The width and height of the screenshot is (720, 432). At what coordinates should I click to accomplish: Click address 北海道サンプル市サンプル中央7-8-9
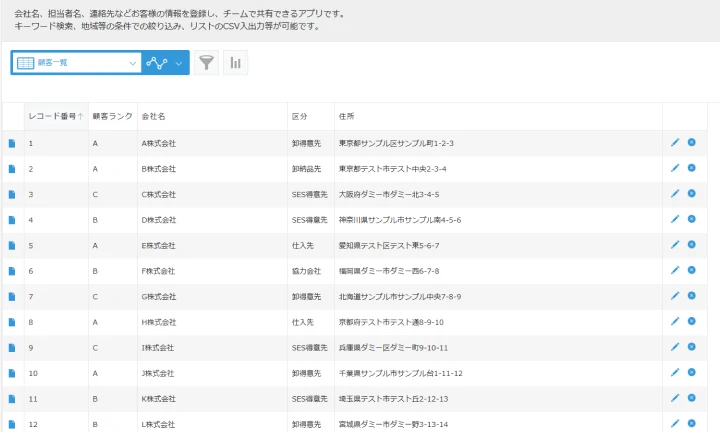tap(400, 297)
